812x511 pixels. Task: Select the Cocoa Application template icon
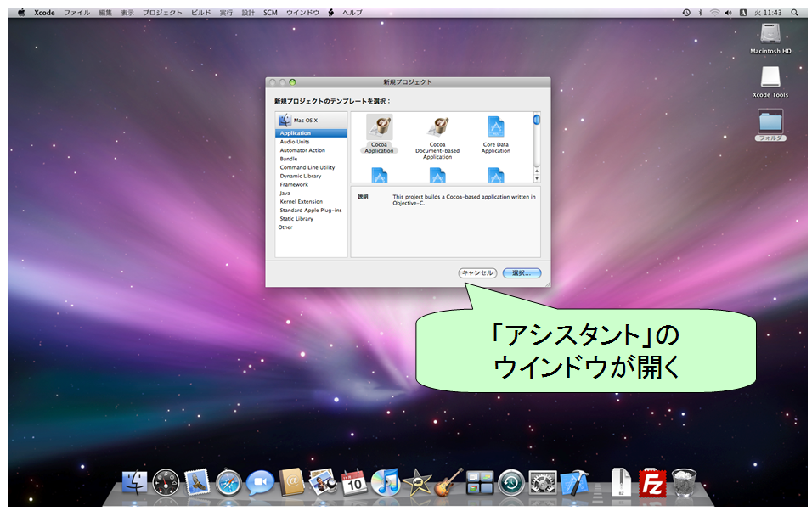point(380,127)
